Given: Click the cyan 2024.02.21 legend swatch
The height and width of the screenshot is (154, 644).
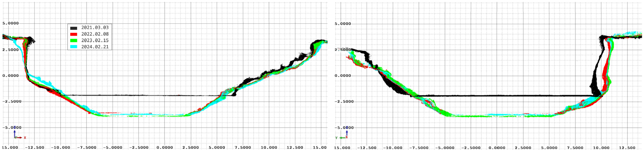Looking at the screenshot, I should tap(74, 47).
